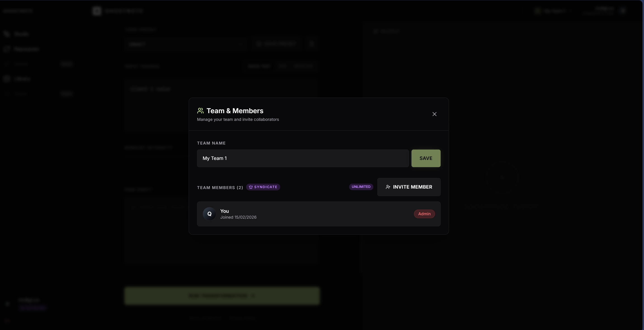This screenshot has width=644, height=330.
Task: Click the team members icon beside the dialog title
Action: coord(200,111)
